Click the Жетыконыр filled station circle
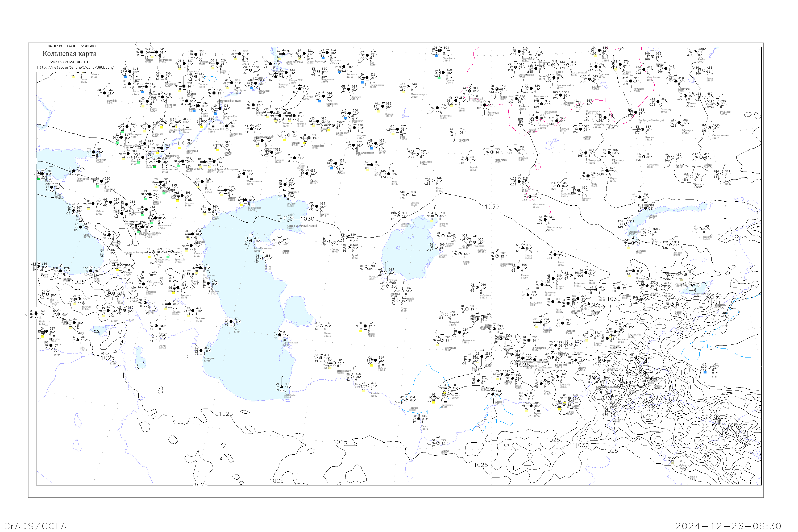 coord(545,219)
